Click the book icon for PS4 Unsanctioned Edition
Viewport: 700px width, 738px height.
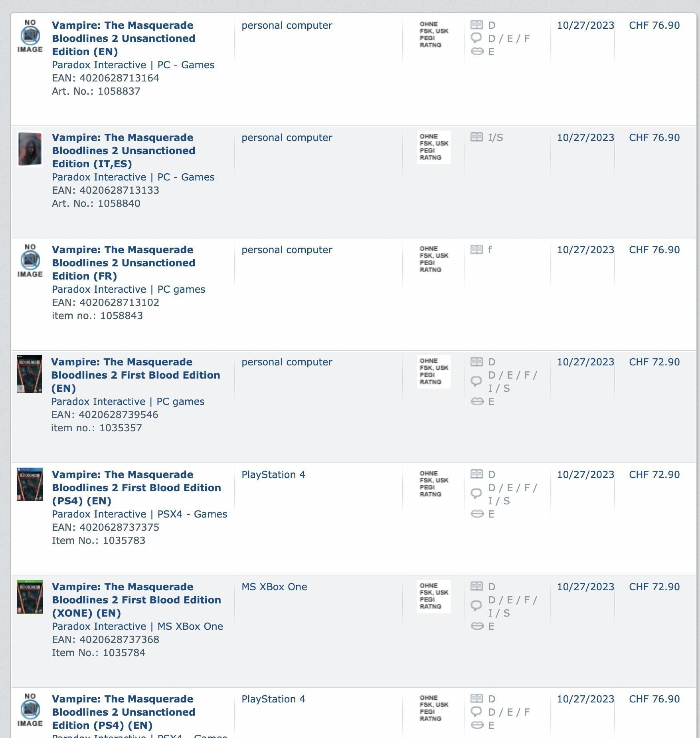[477, 698]
